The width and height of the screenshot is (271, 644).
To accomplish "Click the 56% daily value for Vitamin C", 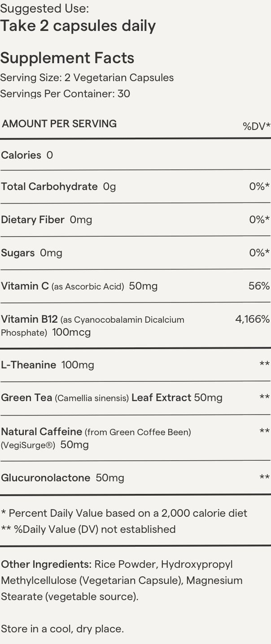I will 259,286.
